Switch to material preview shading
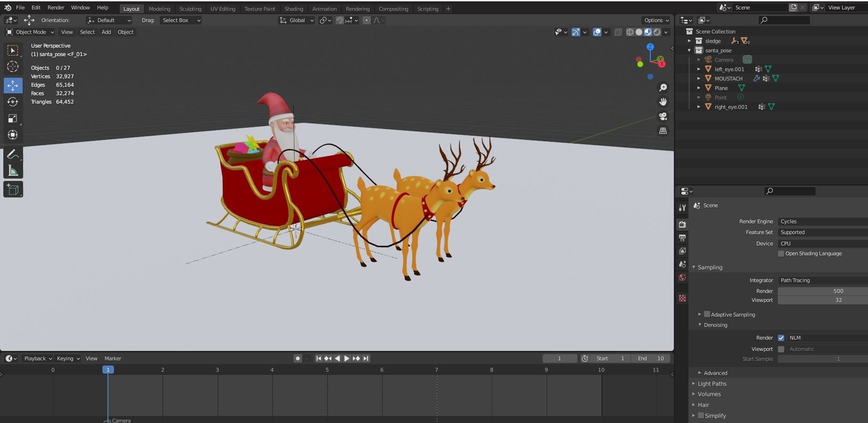This screenshot has height=423, width=868. (648, 32)
